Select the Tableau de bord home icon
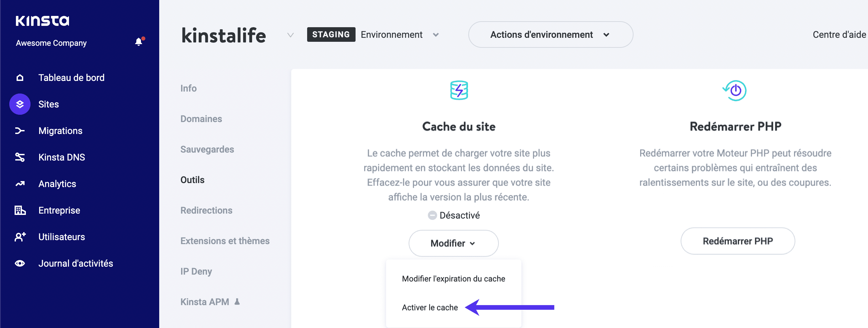The width and height of the screenshot is (868, 328). tap(20, 77)
